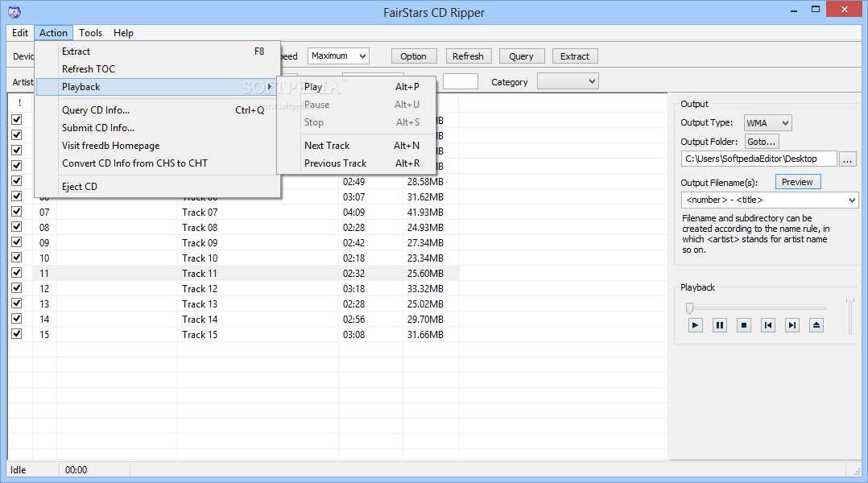Click the Preview filename button
Screen dimensions: 868x483
[798, 182]
